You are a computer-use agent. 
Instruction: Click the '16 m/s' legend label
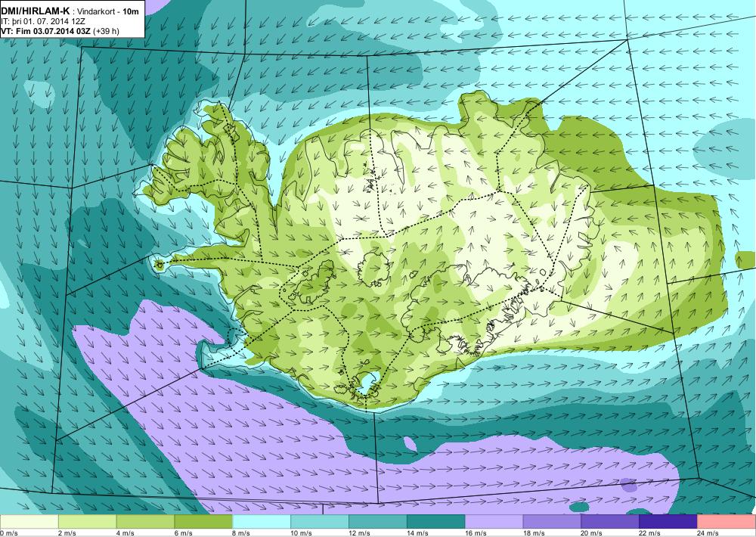coord(476,533)
